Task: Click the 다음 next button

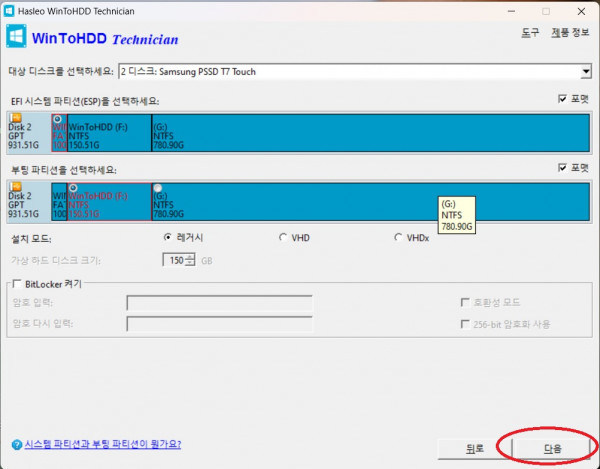Action: [x=552, y=449]
